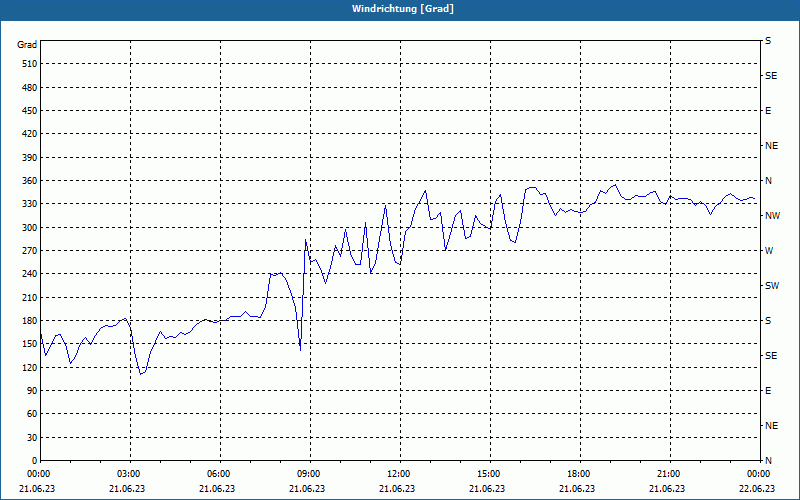Select the 450 degree axis label

click(x=30, y=111)
